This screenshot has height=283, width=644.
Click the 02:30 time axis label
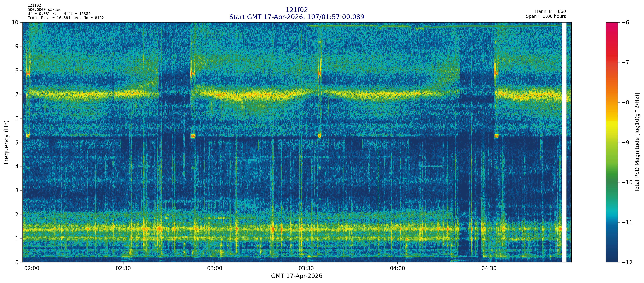[x=123, y=269]
